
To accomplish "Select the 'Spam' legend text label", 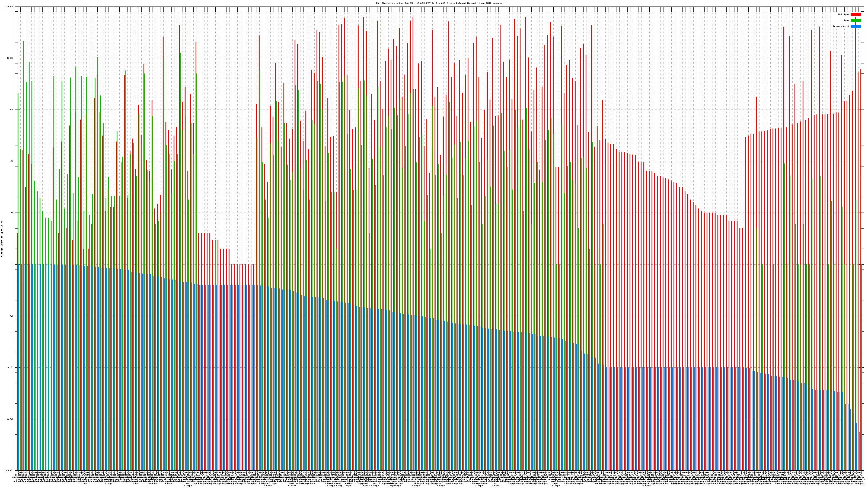I will [846, 21].
